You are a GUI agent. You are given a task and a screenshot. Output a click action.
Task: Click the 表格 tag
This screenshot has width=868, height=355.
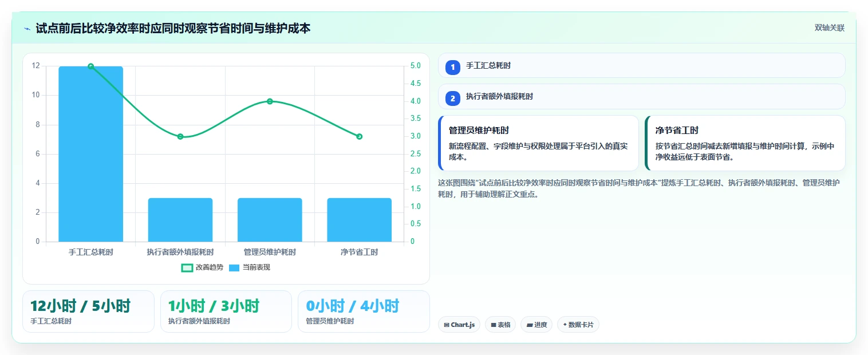tap(500, 325)
